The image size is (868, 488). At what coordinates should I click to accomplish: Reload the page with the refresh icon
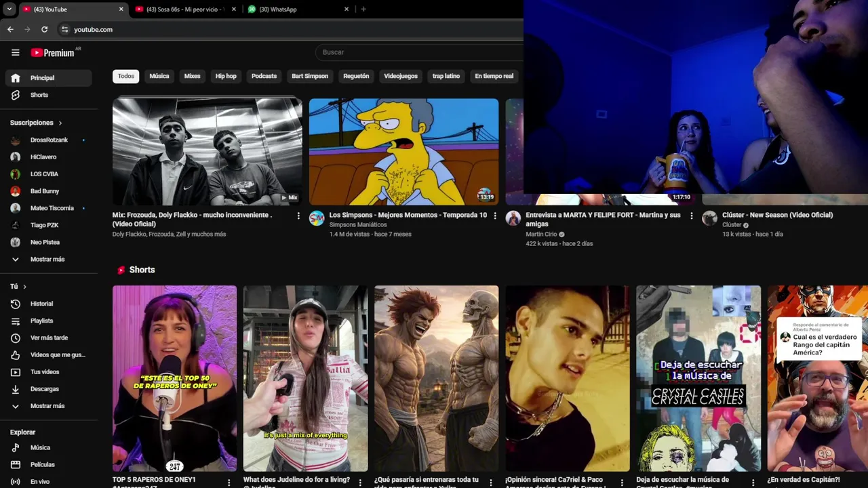click(44, 29)
